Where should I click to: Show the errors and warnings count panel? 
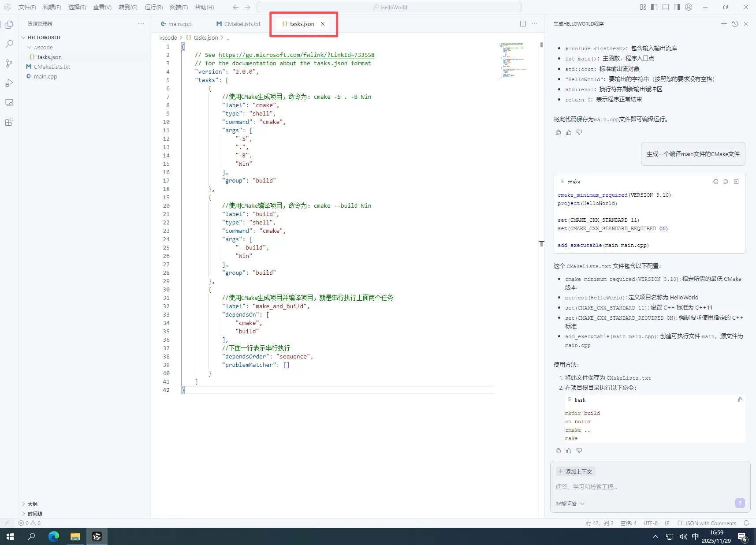pos(30,523)
